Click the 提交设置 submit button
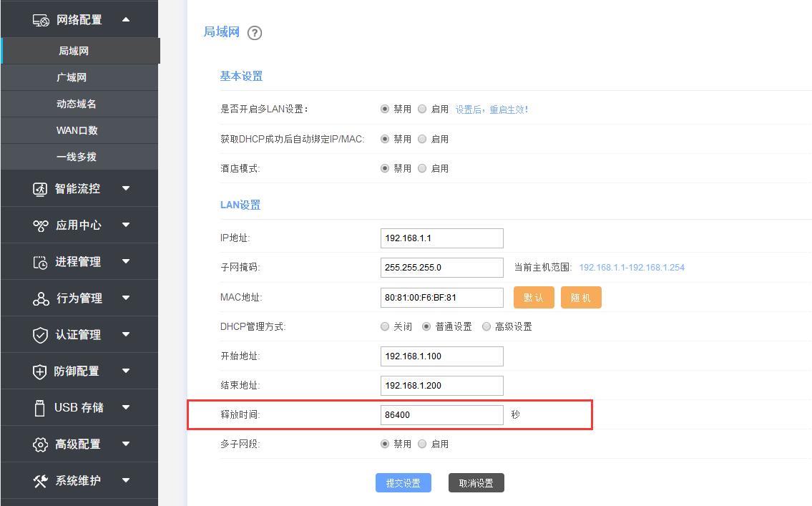 pyautogui.click(x=403, y=482)
